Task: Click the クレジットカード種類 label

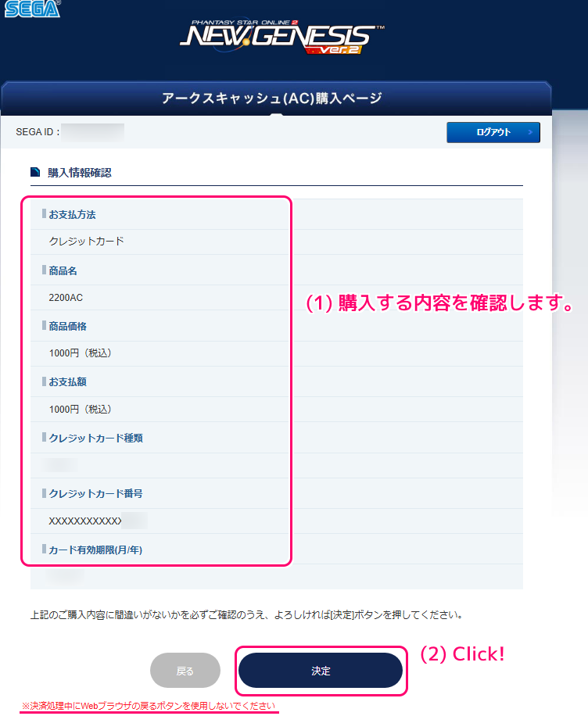Action: click(96, 439)
